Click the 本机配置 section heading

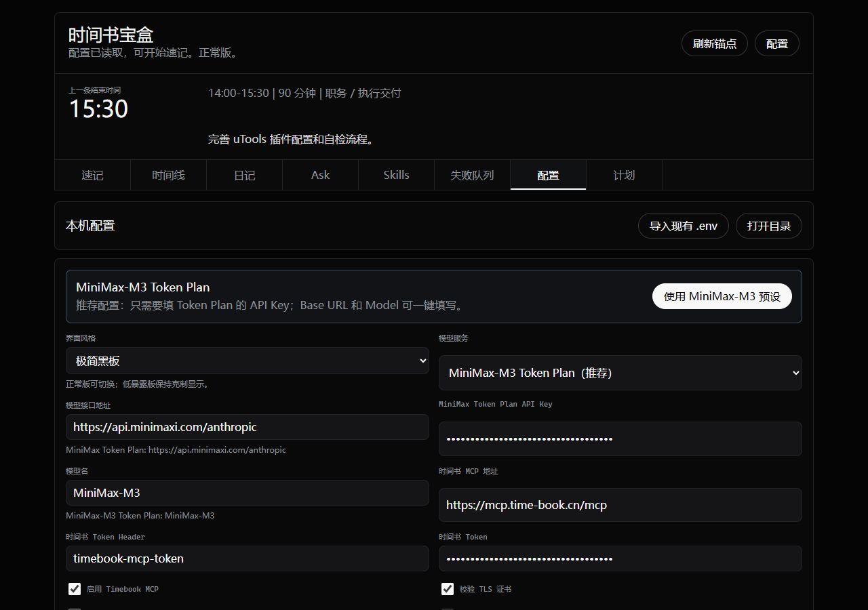[90, 226]
